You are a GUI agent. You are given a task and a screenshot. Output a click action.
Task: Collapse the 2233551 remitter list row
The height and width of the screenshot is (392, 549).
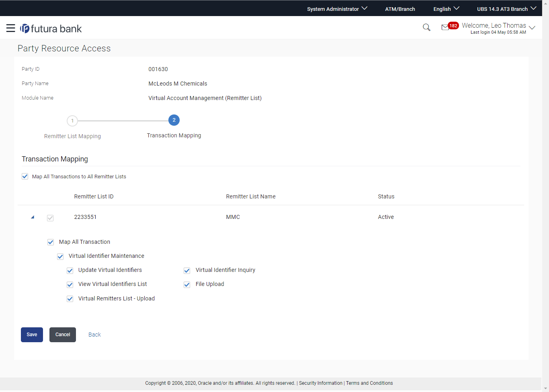[x=33, y=217]
